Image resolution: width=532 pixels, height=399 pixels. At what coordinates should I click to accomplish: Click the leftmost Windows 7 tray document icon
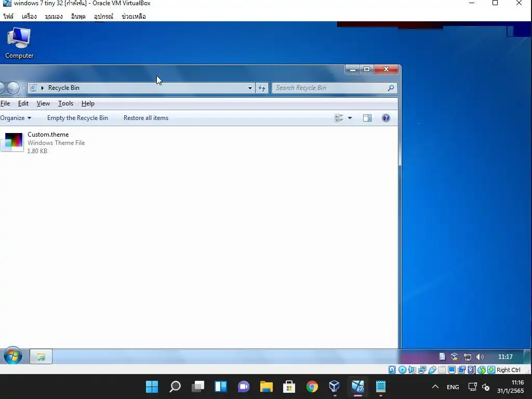[x=442, y=356]
